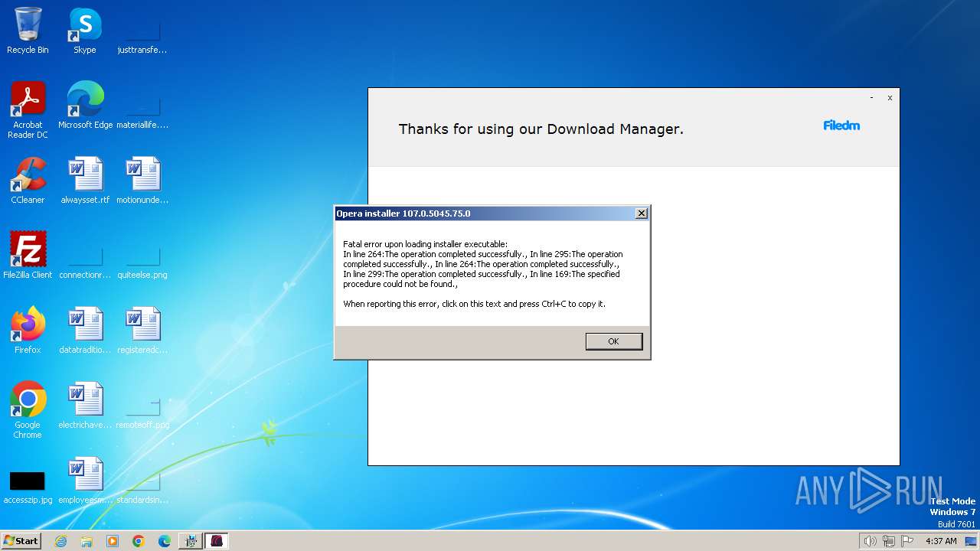Switch to the Opera installer taskbar item
This screenshot has width=980, height=551.
217,541
